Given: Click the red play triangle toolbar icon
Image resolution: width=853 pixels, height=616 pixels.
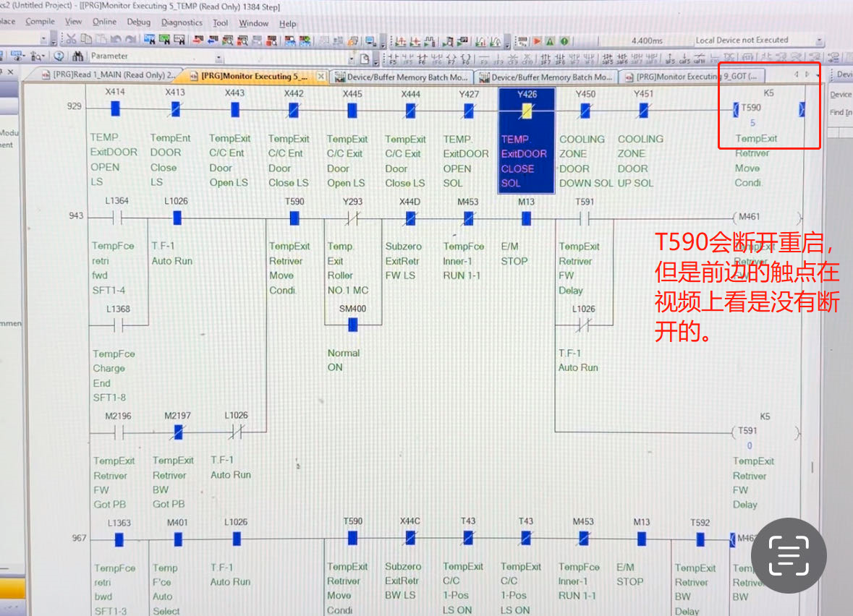Looking at the screenshot, I should pyautogui.click(x=538, y=41).
